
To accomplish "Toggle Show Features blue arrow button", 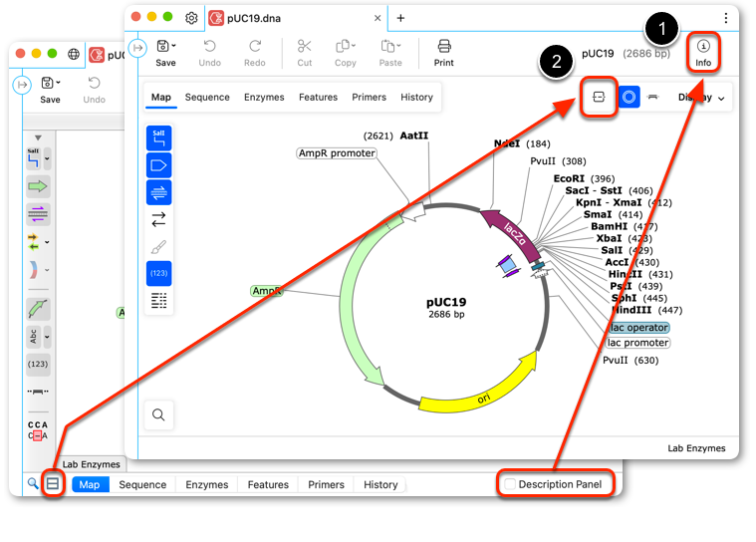I will click(158, 165).
